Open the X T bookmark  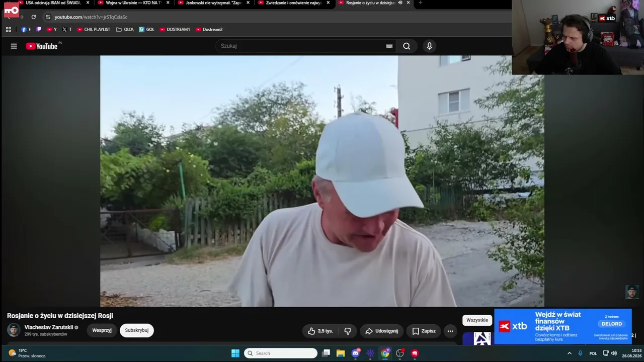coord(66,30)
